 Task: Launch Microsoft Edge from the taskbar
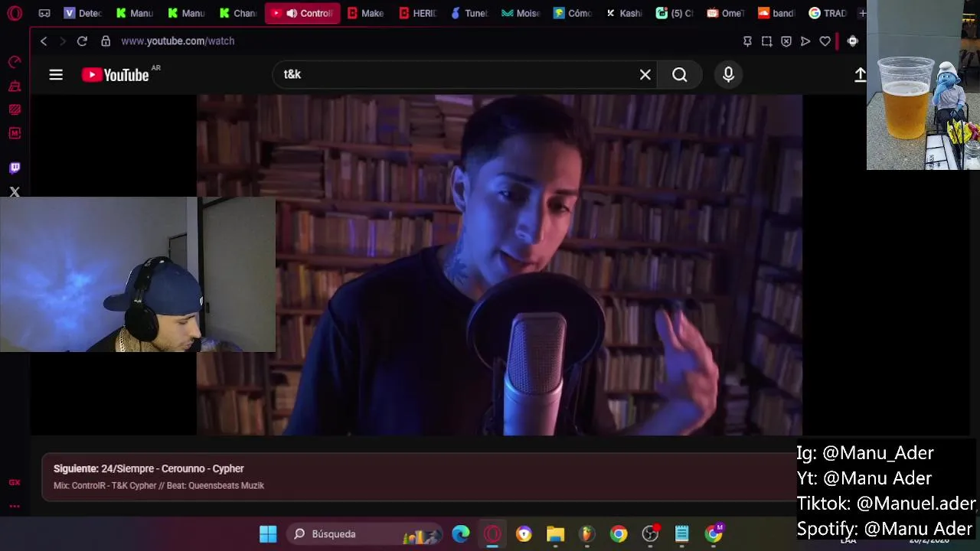(x=461, y=534)
